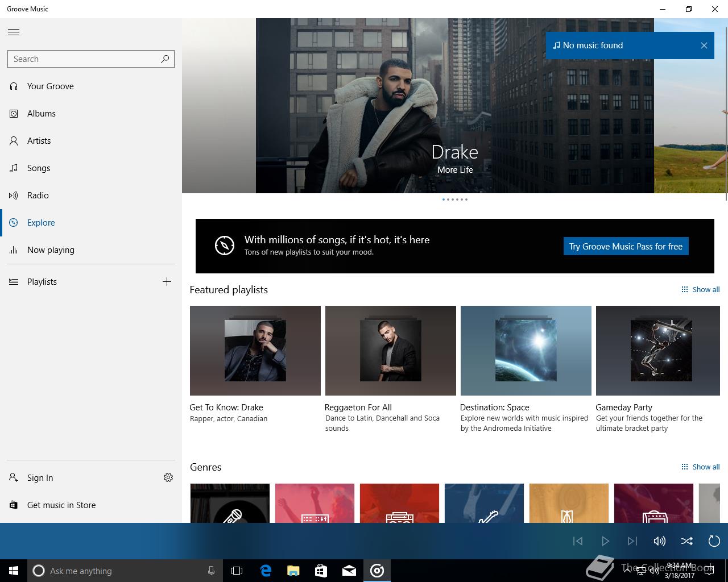This screenshot has width=728, height=582.
Task: Go to Albums in sidebar
Action: pyautogui.click(x=91, y=114)
